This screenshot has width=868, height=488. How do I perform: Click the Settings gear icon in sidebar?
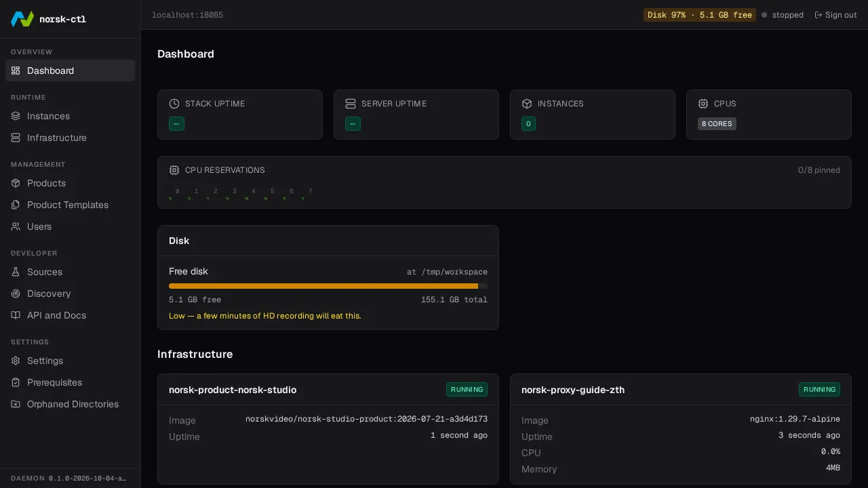click(x=16, y=361)
